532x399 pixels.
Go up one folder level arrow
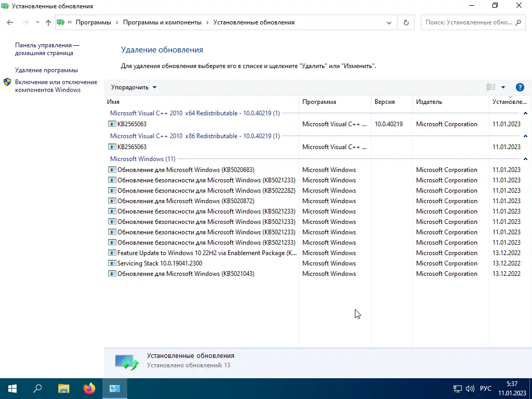48,22
